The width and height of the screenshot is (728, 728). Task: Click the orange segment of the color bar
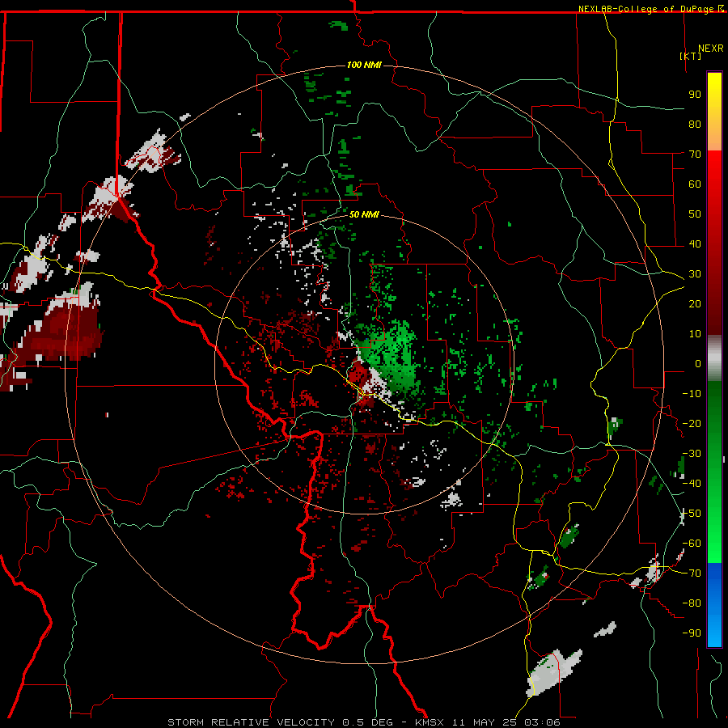tap(714, 137)
